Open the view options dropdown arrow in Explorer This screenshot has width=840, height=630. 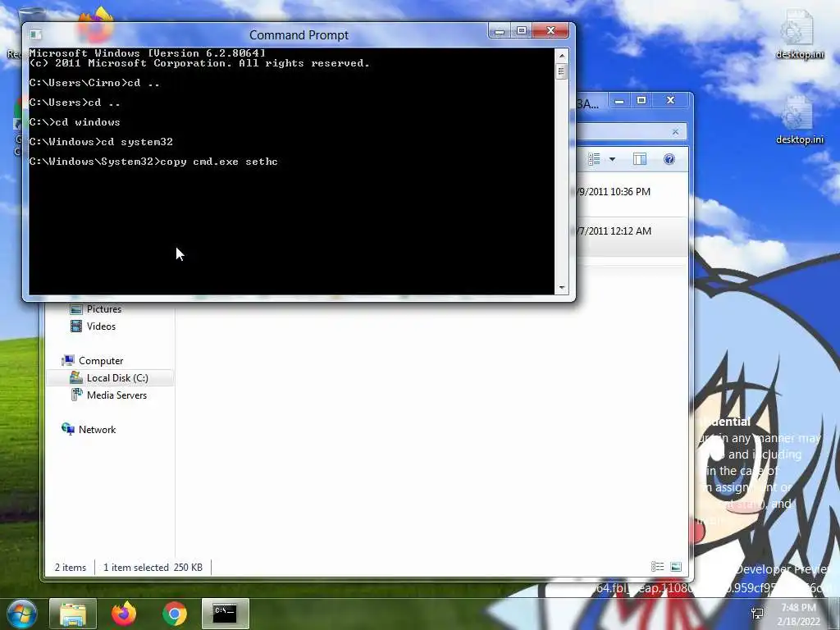(612, 159)
